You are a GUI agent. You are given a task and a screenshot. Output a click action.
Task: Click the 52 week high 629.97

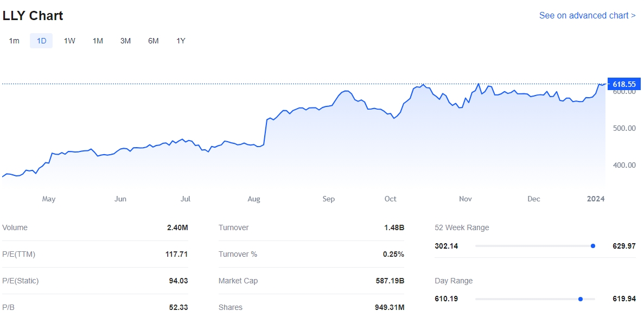624,246
